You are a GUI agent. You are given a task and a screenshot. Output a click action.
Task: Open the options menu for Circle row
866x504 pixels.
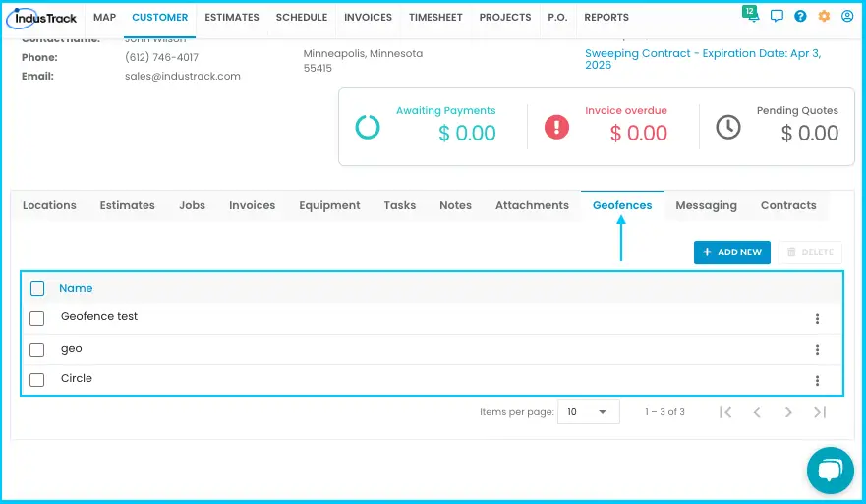pos(818,381)
